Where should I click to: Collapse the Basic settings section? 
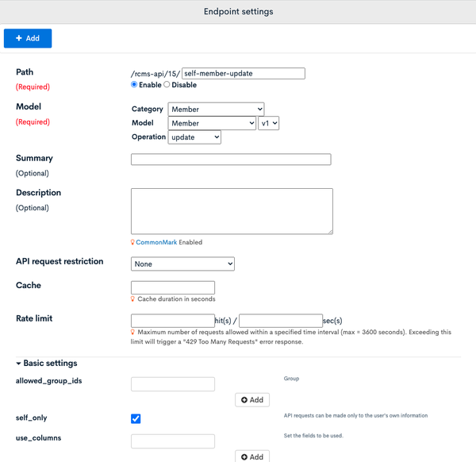[x=47, y=363]
